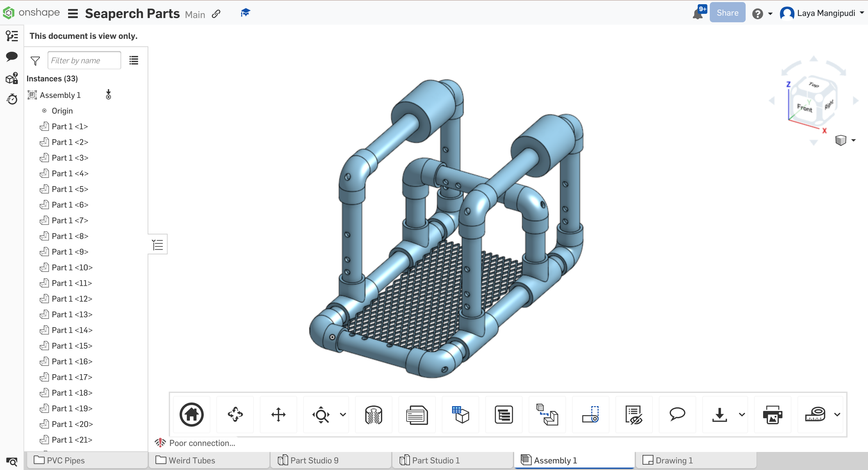Select the Pan move tool

278,414
